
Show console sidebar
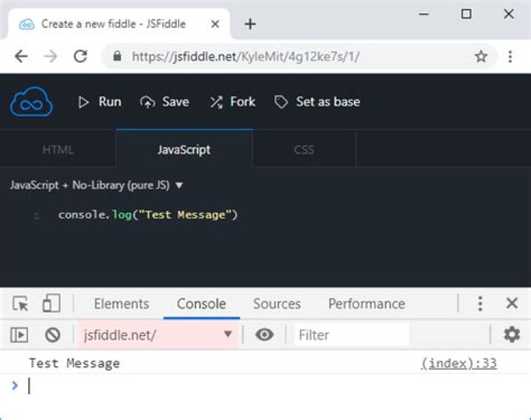(x=19, y=335)
